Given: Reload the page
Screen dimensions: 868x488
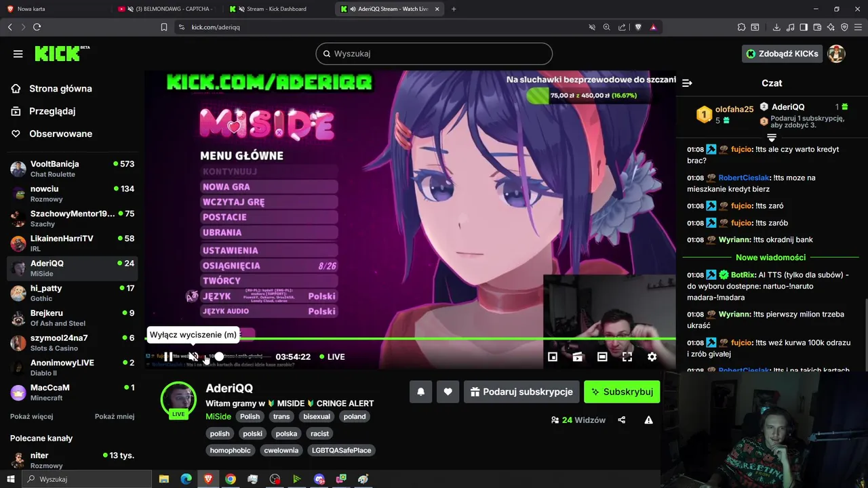Looking at the screenshot, I should 37,27.
